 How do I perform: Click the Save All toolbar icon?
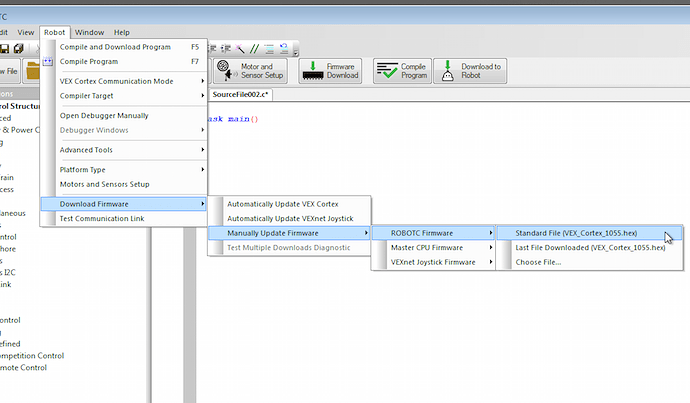(x=18, y=48)
